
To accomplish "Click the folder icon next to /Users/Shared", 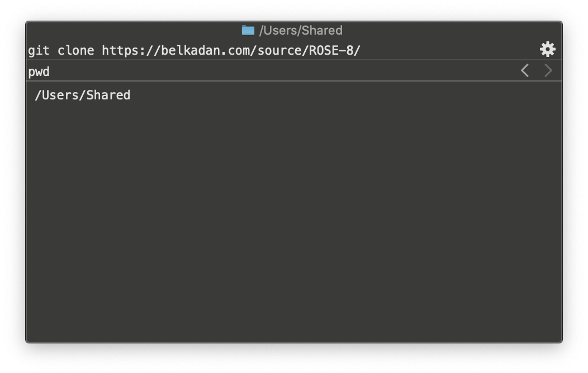I will 248,30.
